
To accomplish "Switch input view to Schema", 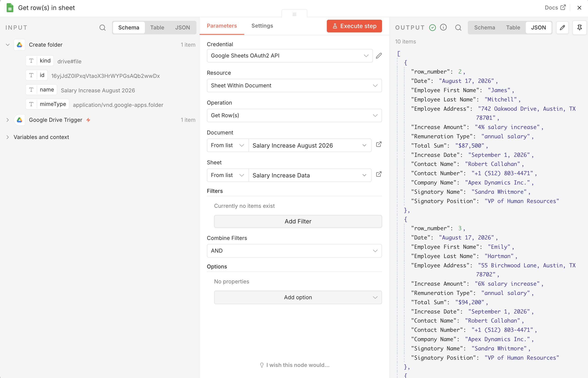I will pos(129,27).
